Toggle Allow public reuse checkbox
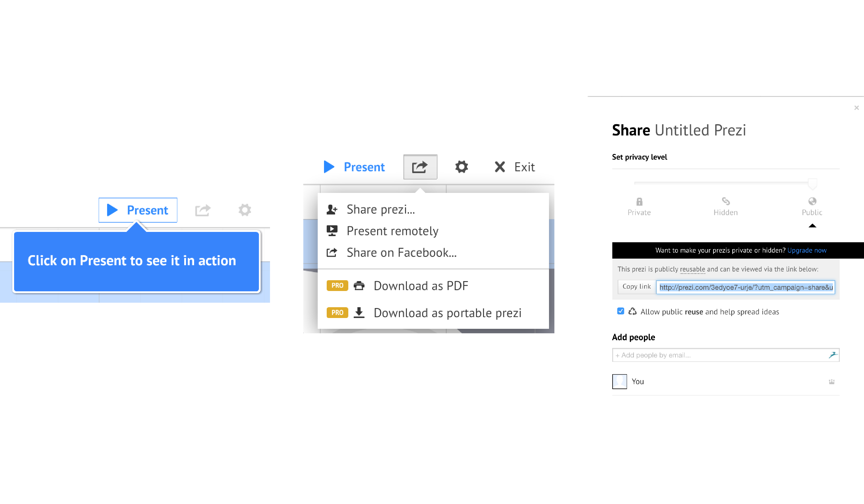864x504 pixels. coord(620,311)
